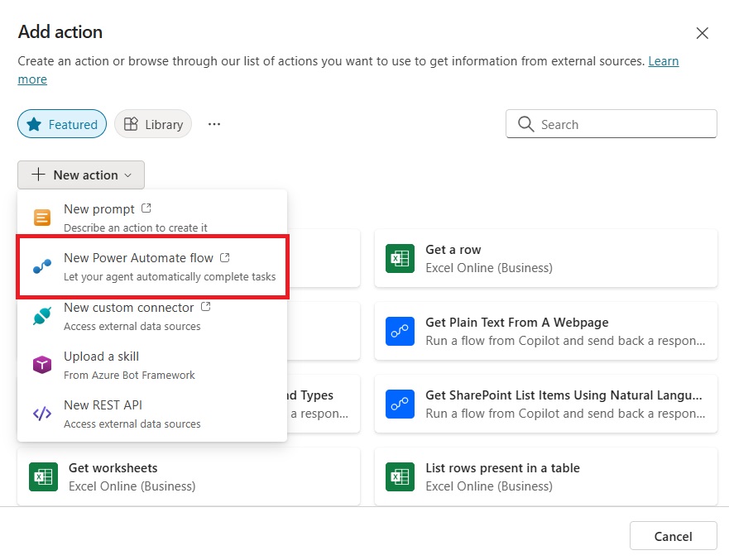Click the Power Automate flow icon in menu
Viewport: 729px width, 560px height.
(x=42, y=266)
